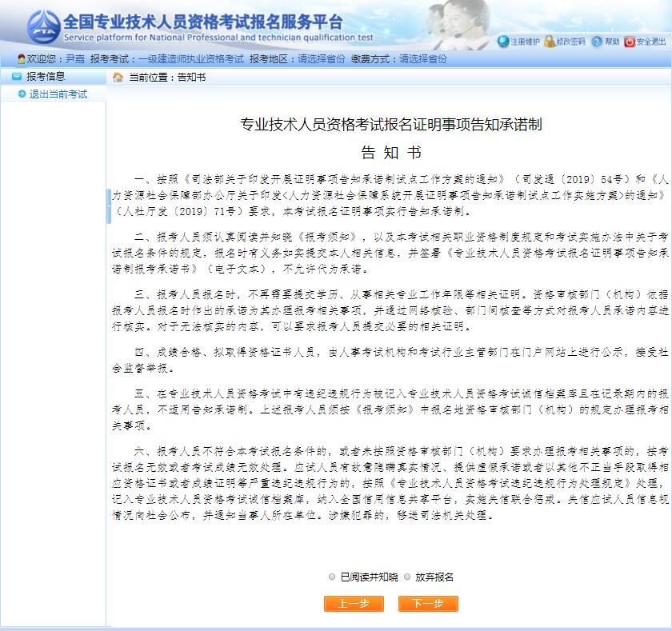672x631 pixels.
Task: Select the 已阅读并知晓 radio button
Action: coord(332,577)
